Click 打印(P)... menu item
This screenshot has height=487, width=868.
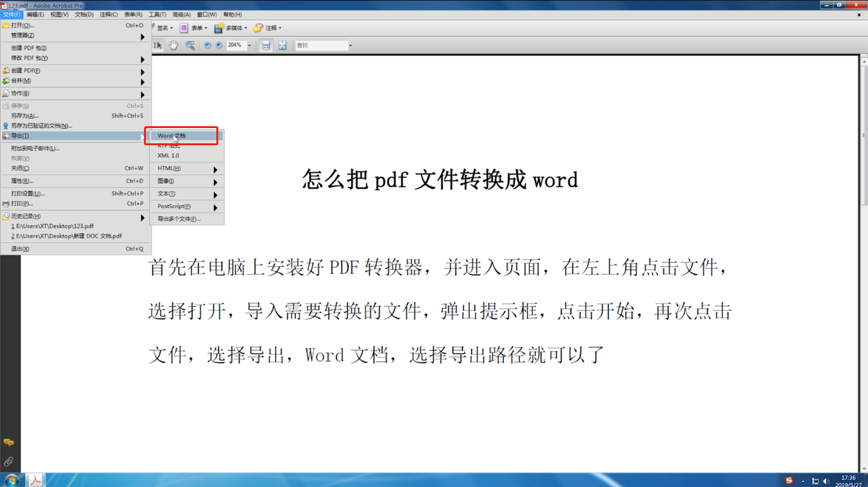pos(76,204)
